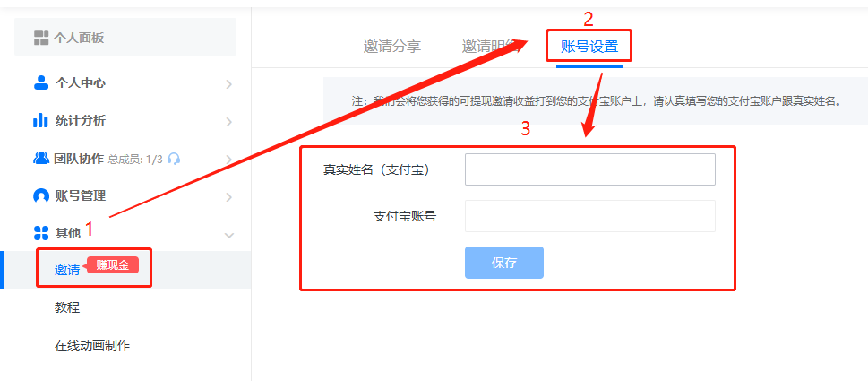Click the 个人面板 grid icon

click(41, 39)
